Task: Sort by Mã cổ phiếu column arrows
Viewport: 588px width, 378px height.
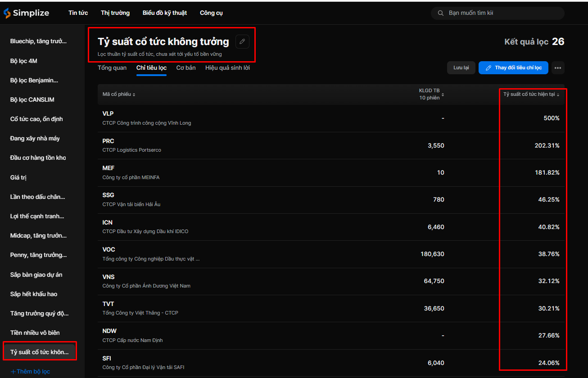Action: 134,94
